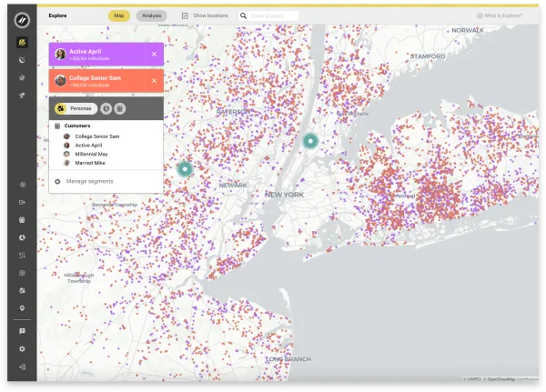This screenshot has width=546, height=392.
Task: Select Millennial May persona from list
Action: point(91,155)
